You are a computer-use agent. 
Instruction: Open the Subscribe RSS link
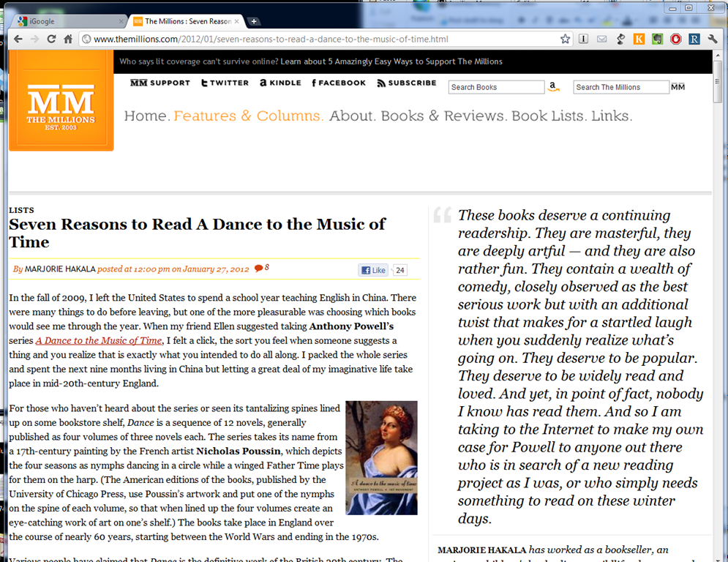pyautogui.click(x=407, y=83)
